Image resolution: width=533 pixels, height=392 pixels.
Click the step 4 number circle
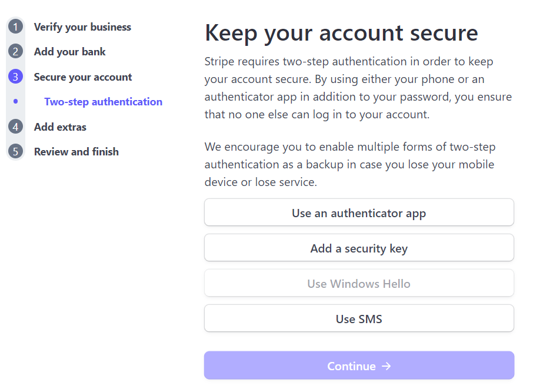(16, 127)
